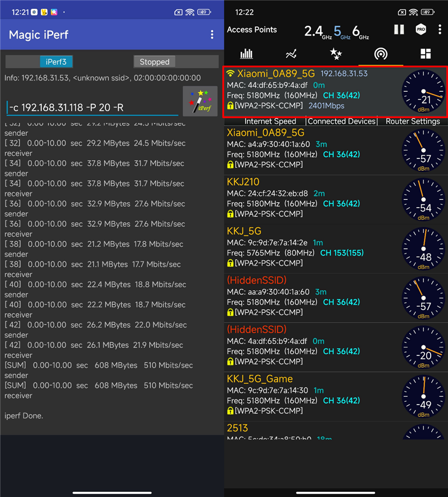The height and width of the screenshot is (497, 448).
Task: Open Router Settings link
Action: tap(413, 121)
